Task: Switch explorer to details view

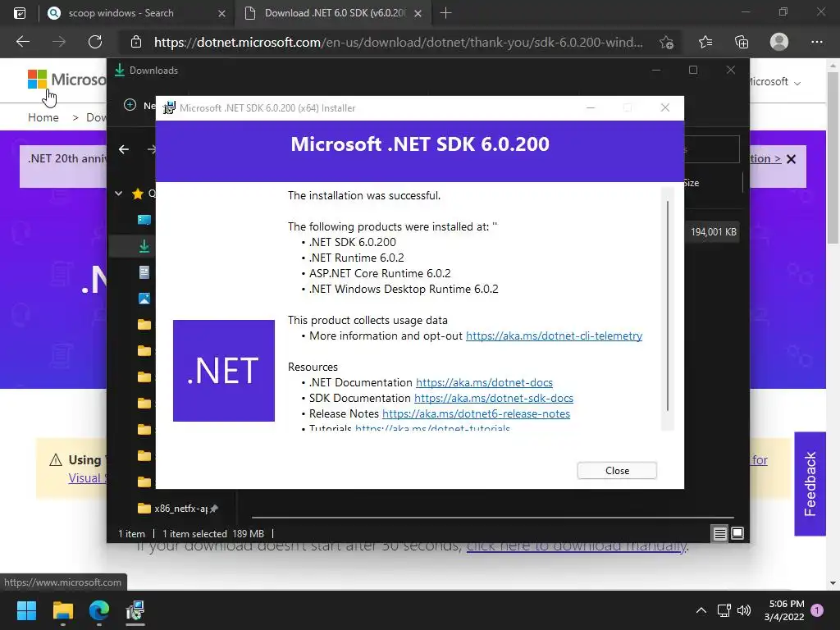Action: click(x=719, y=533)
